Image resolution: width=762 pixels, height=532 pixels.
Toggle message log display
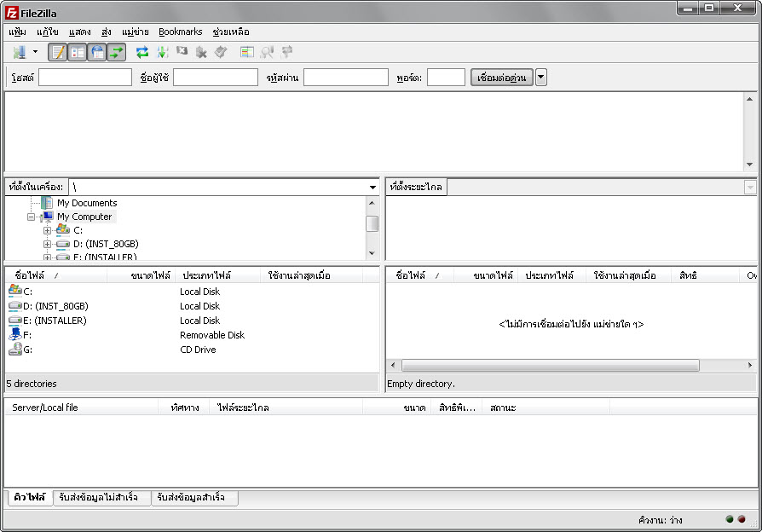click(x=58, y=53)
